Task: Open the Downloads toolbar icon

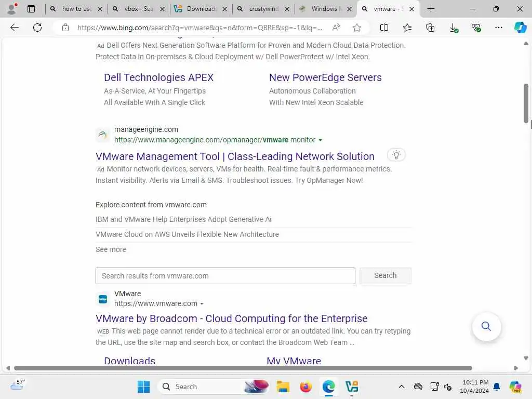Action: click(x=453, y=28)
